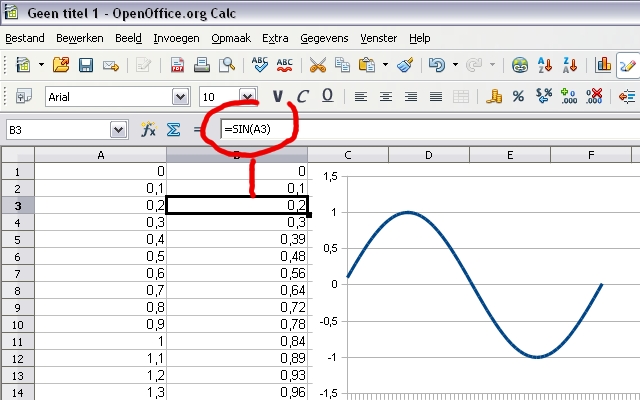This screenshot has height=400, width=640.
Task: Open the Gegevens menu
Action: tap(324, 38)
